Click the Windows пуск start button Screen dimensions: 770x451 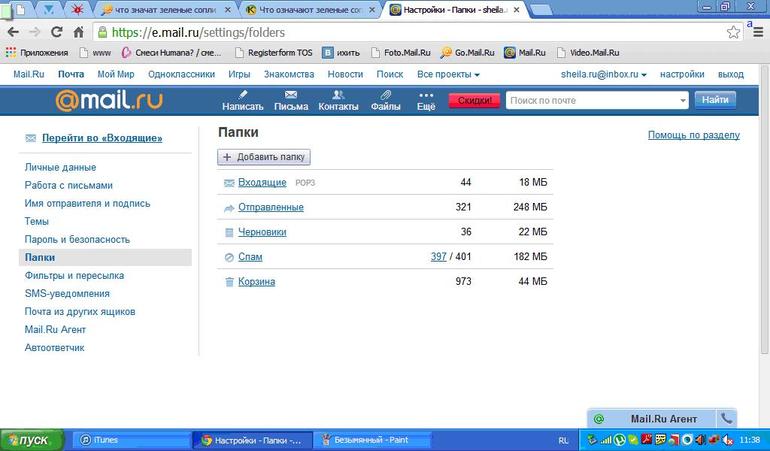pos(28,440)
